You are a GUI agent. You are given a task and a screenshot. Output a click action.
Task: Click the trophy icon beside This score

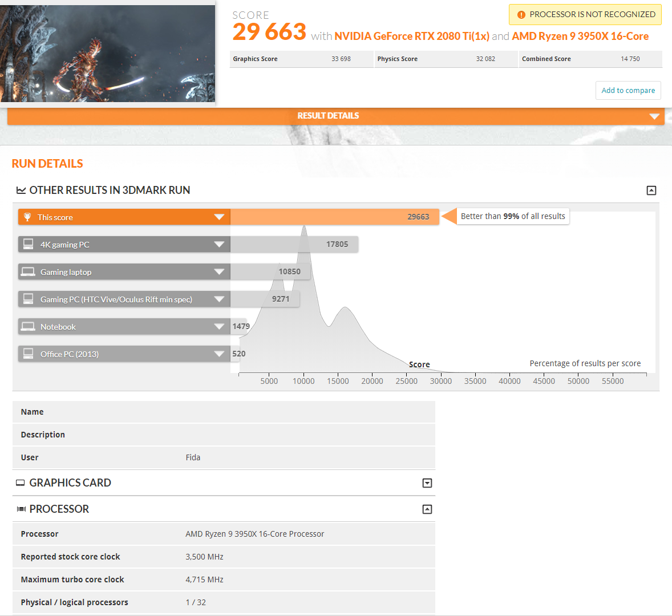pos(27,217)
